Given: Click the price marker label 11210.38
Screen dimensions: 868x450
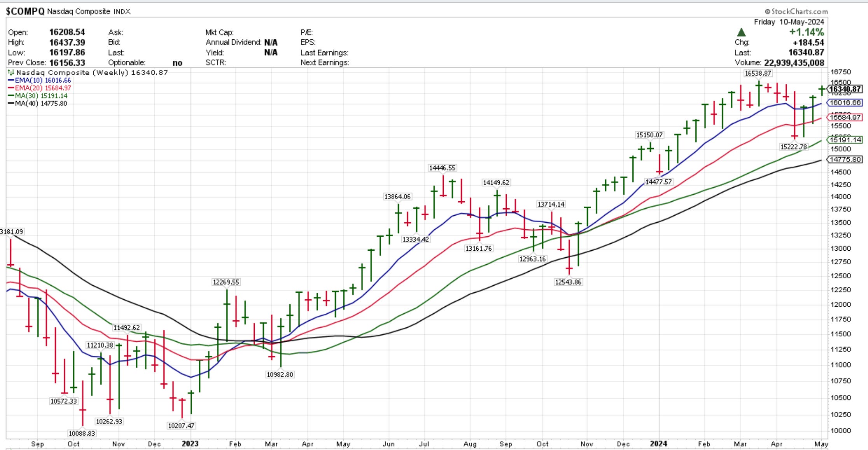Looking at the screenshot, I should (100, 345).
